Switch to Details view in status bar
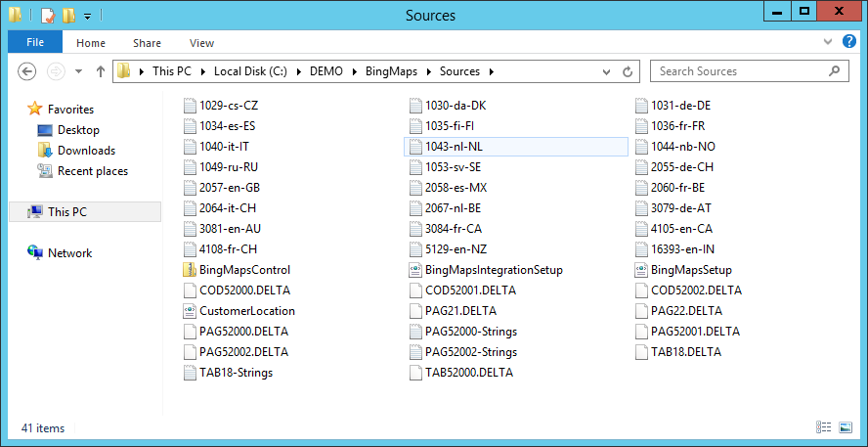The width and height of the screenshot is (868, 447). (823, 427)
